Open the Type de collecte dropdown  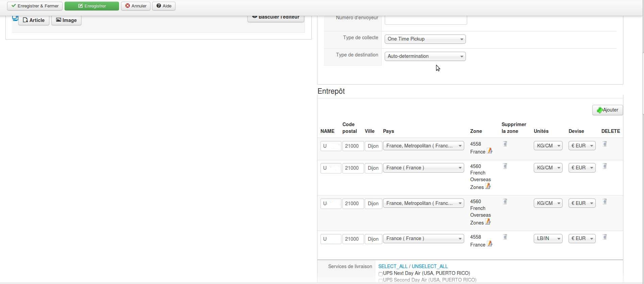pos(425,39)
